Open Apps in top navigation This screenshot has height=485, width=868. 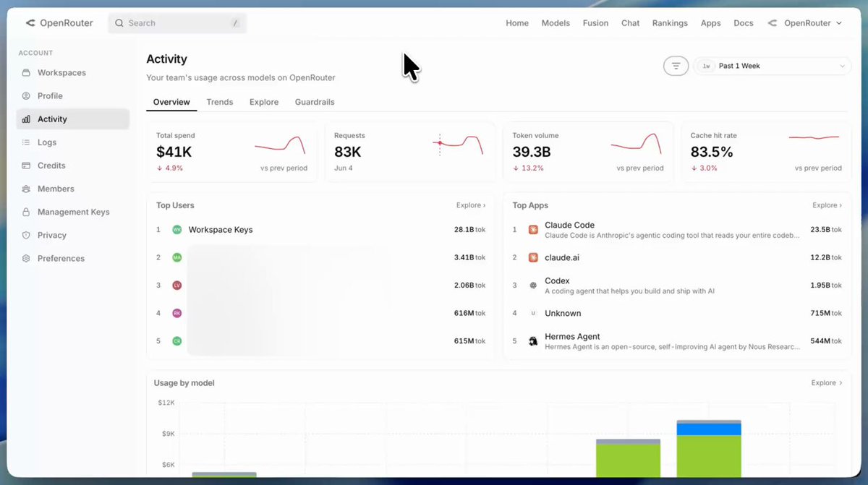[711, 23]
